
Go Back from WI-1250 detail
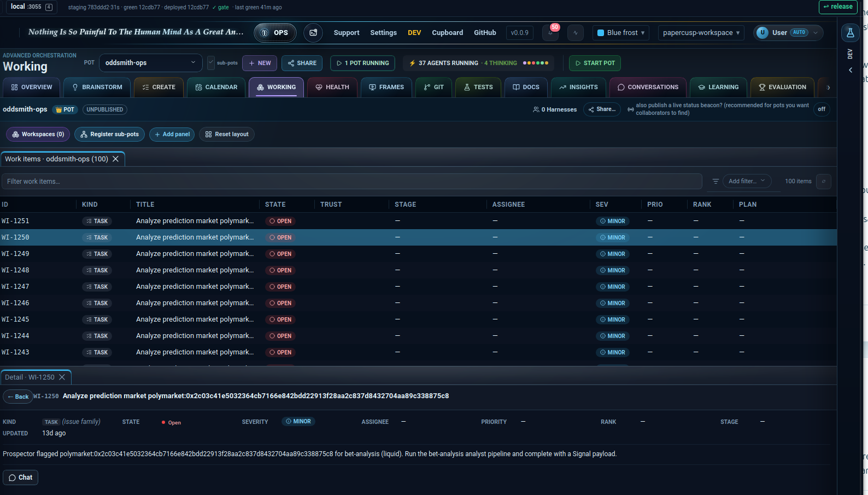[x=18, y=397]
